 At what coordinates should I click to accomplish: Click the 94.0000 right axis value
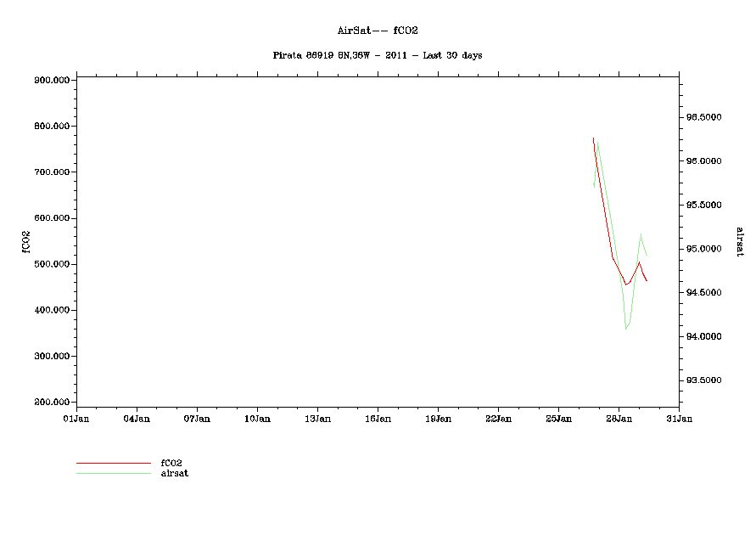(703, 337)
